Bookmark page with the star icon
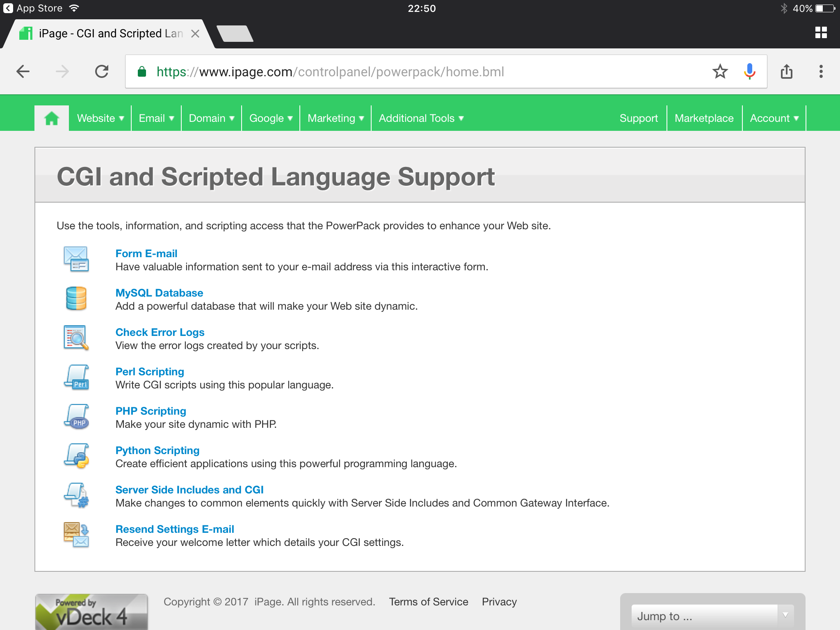Image resolution: width=840 pixels, height=630 pixels. [720, 72]
